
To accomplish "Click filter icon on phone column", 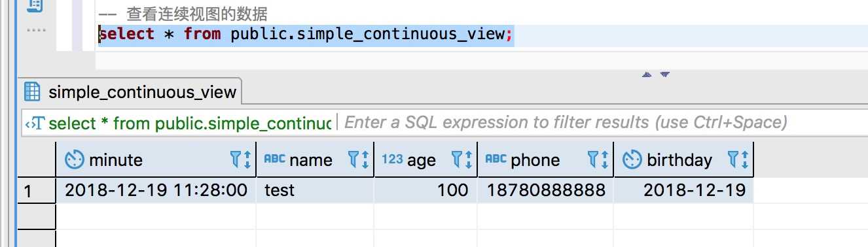I will tap(593, 159).
